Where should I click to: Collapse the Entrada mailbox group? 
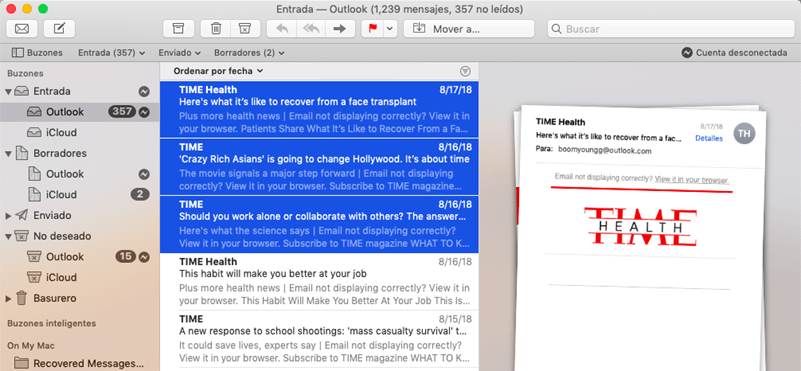click(x=8, y=91)
